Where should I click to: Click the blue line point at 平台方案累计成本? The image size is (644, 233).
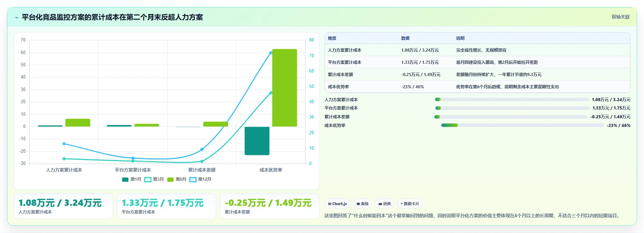coord(133,158)
